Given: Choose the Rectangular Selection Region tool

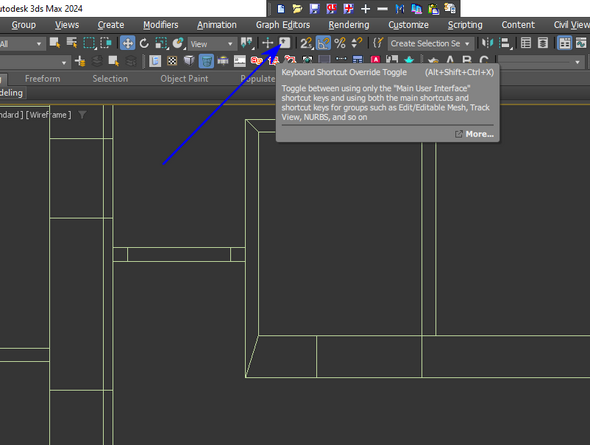Looking at the screenshot, I should (x=89, y=43).
